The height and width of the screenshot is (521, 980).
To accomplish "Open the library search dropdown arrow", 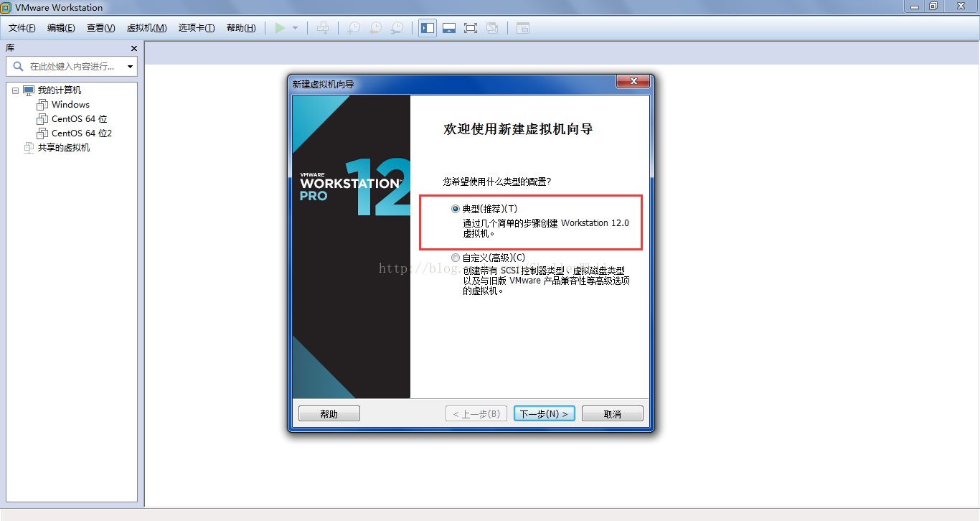I will [130, 67].
